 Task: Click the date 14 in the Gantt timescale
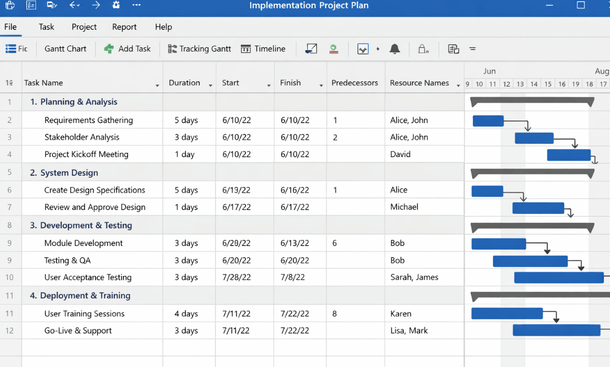click(534, 84)
